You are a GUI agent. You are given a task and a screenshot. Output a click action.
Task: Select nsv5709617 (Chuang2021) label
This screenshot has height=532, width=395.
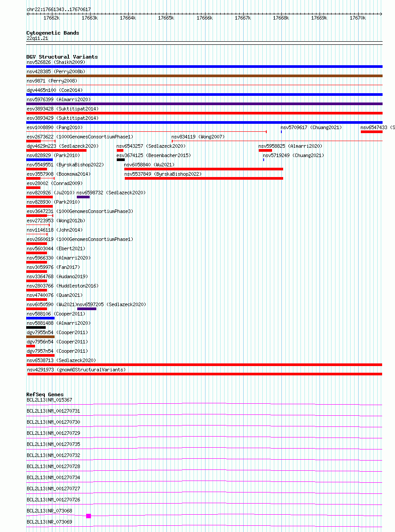click(x=311, y=128)
